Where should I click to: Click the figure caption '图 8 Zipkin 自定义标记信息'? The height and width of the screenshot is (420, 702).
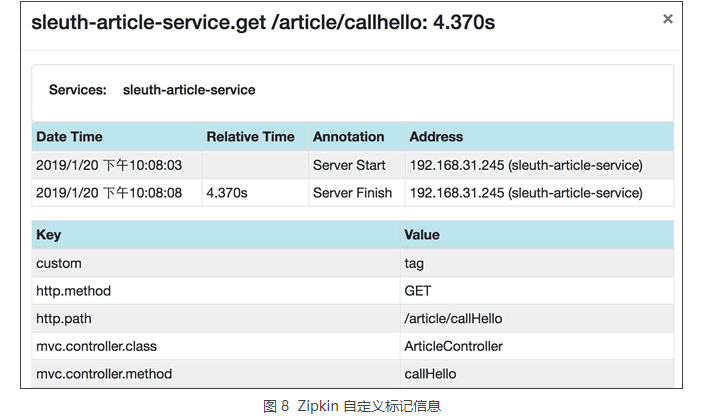click(351, 406)
